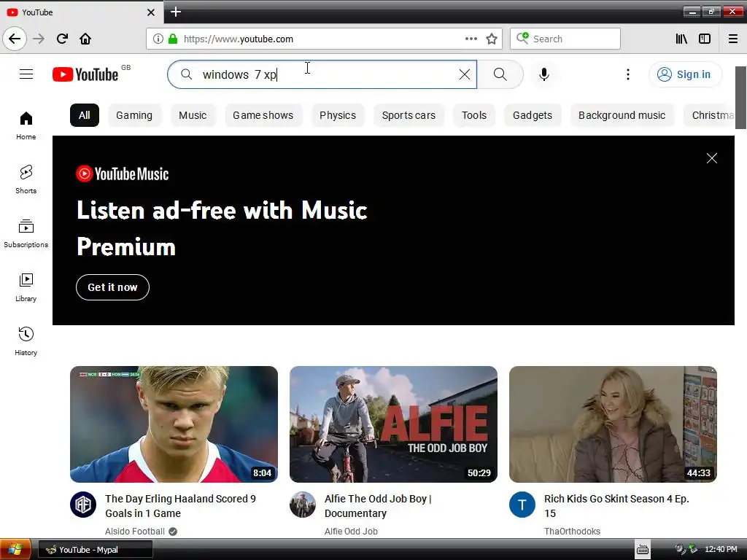Select the All filter chip

tap(85, 115)
